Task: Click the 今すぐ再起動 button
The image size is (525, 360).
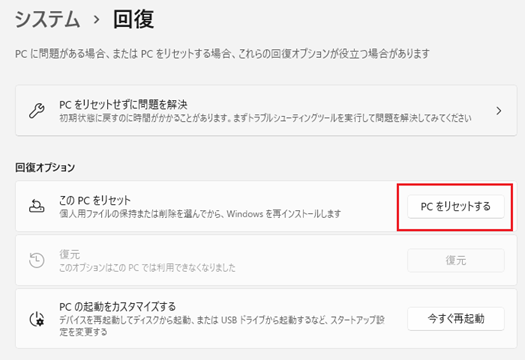Action: tap(456, 318)
